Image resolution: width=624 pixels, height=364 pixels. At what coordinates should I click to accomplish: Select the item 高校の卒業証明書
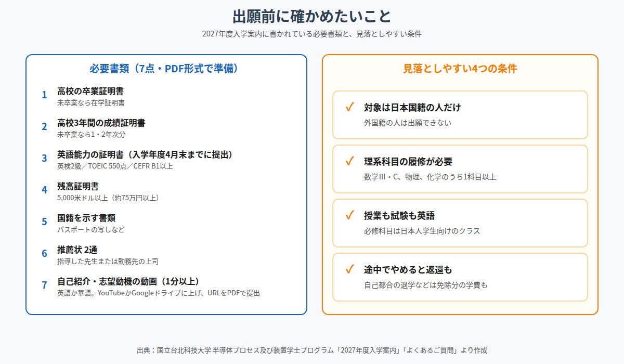[90, 91]
